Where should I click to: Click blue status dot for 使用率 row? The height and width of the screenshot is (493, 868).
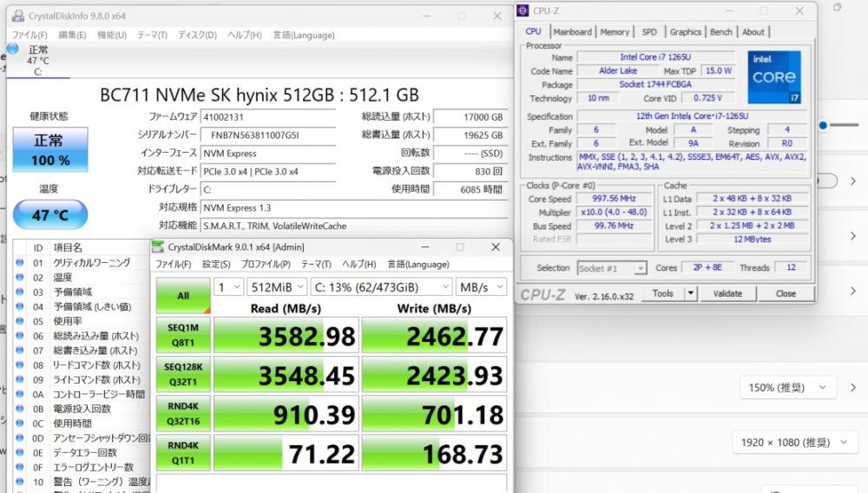[x=20, y=321]
